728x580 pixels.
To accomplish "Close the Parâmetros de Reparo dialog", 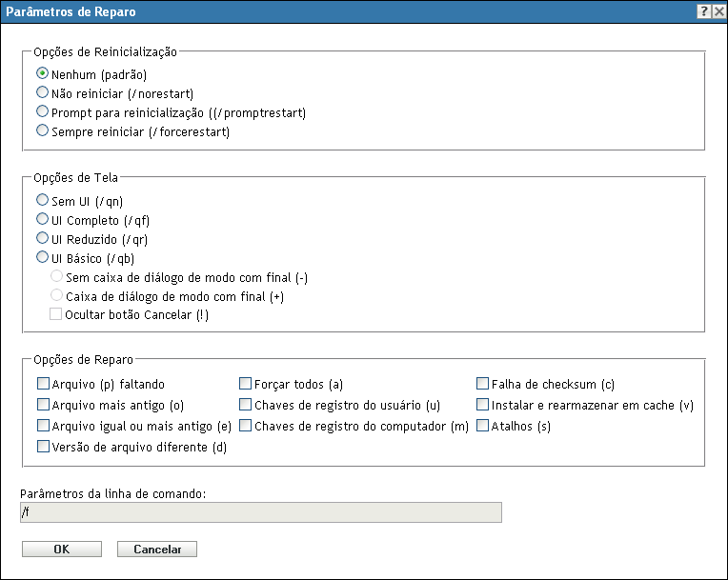I will (718, 12).
